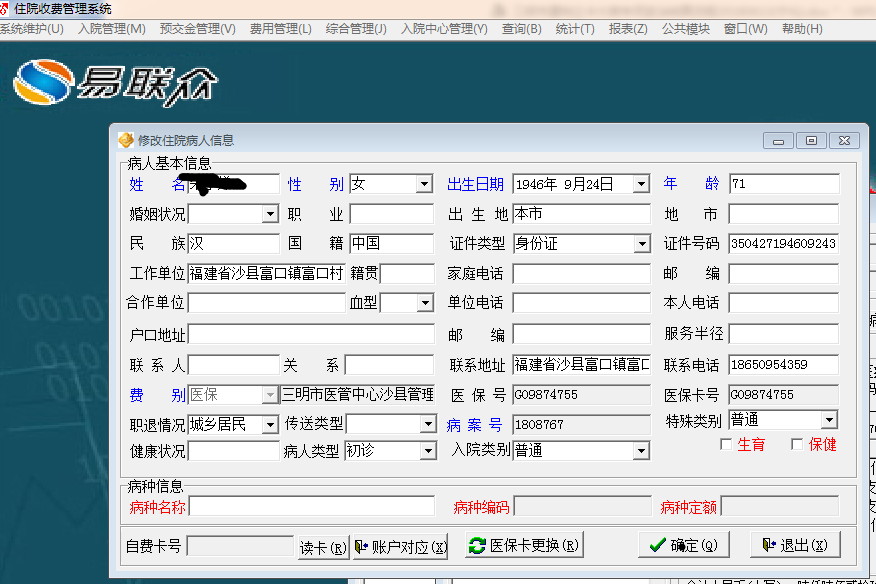Screen dimensions: 876x584
Task: Click the 病种名称 input field
Action: point(312,507)
